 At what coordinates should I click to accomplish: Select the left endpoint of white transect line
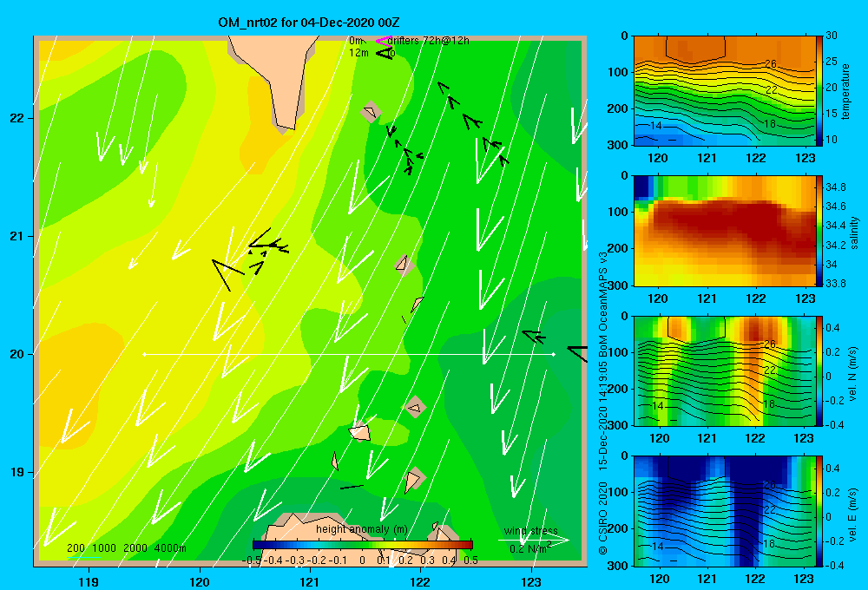tap(144, 354)
